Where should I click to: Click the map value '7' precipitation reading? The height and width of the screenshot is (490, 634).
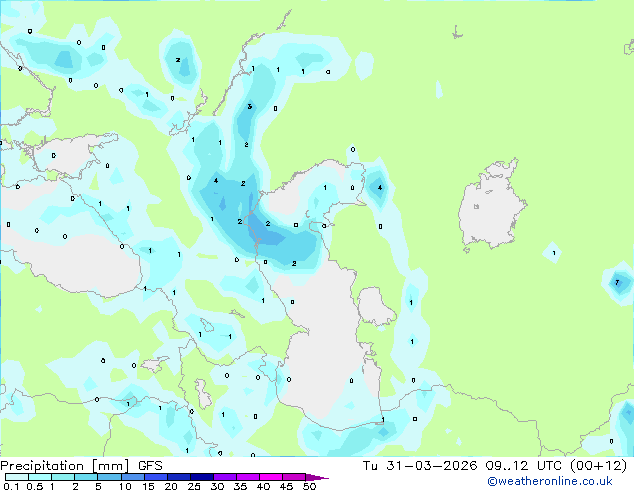point(617,282)
